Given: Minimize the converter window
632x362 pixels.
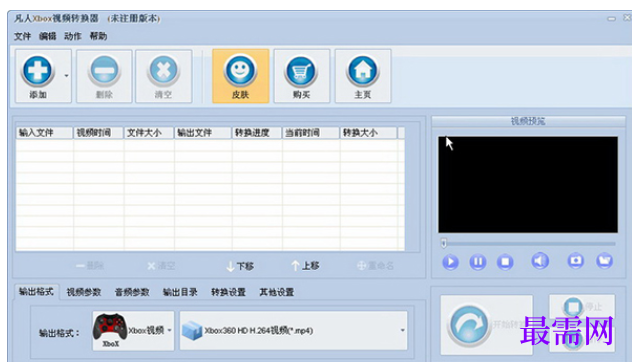Looking at the screenshot, I should 612,19.
